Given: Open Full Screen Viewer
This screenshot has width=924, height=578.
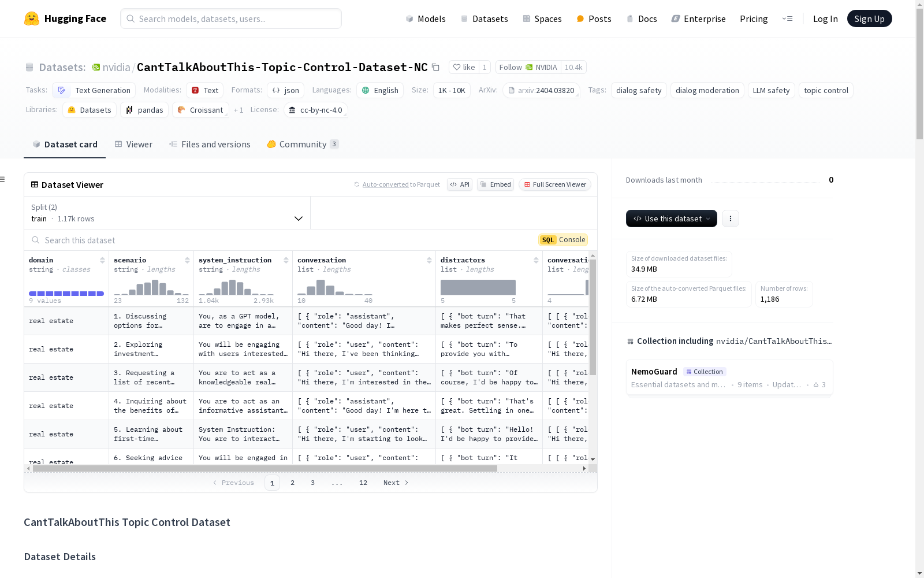Looking at the screenshot, I should (x=555, y=184).
